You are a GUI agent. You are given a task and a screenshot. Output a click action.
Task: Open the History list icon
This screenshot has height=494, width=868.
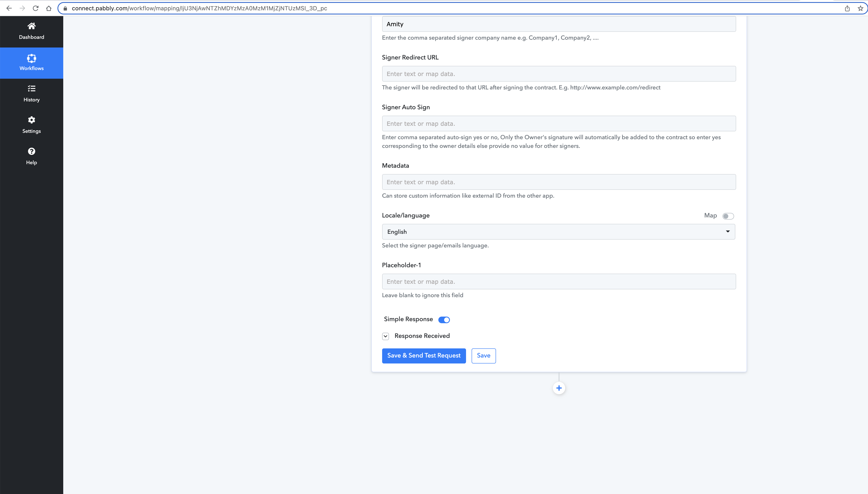[31, 89]
